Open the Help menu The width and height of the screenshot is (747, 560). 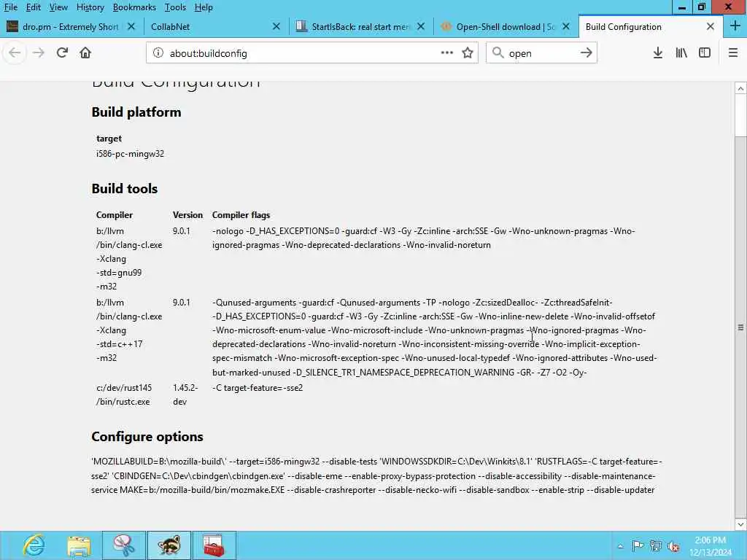pos(204,7)
